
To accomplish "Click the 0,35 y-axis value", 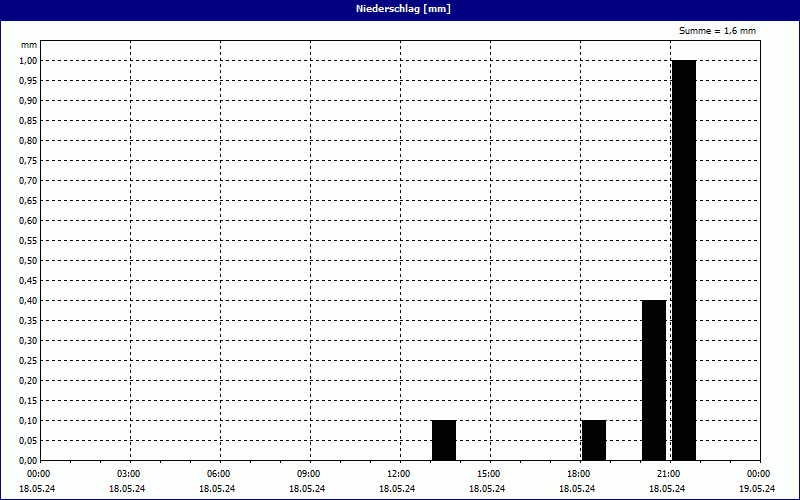I will pyautogui.click(x=29, y=320).
